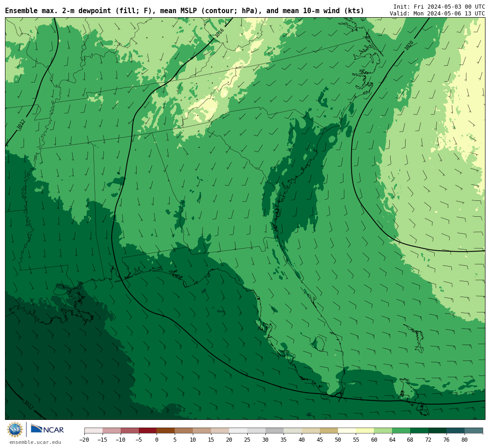
Task: Pick the medium green swatch between 64 and 68
Action: pos(401,431)
